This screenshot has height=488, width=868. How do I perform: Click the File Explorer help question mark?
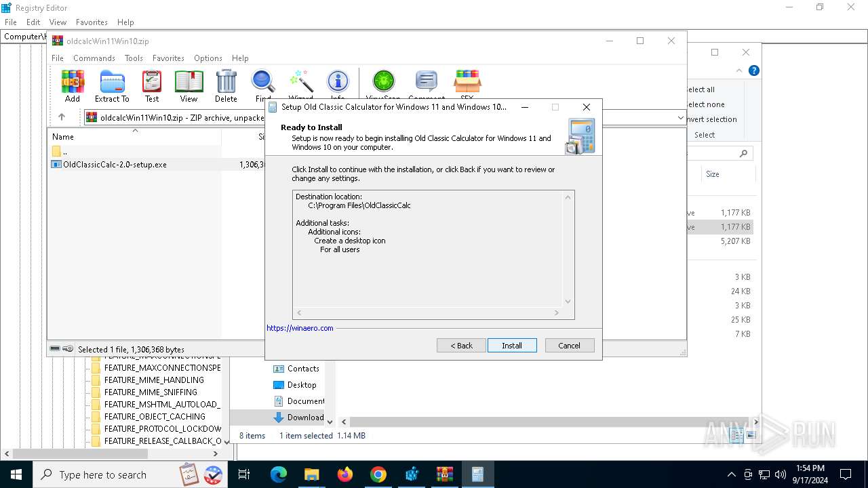pos(754,70)
